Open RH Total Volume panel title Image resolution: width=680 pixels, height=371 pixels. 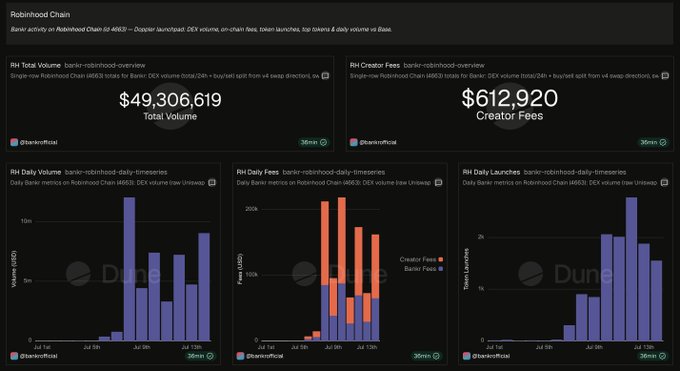coord(36,66)
